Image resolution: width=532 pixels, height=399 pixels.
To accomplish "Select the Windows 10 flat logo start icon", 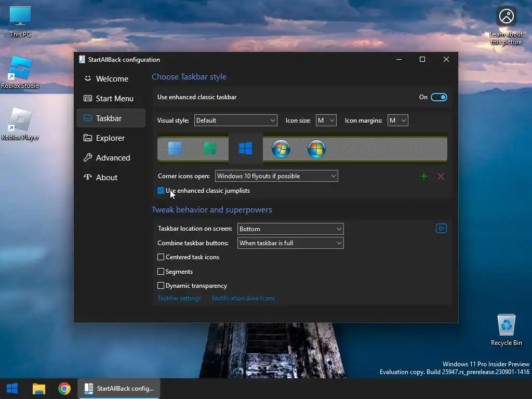I will tap(245, 149).
